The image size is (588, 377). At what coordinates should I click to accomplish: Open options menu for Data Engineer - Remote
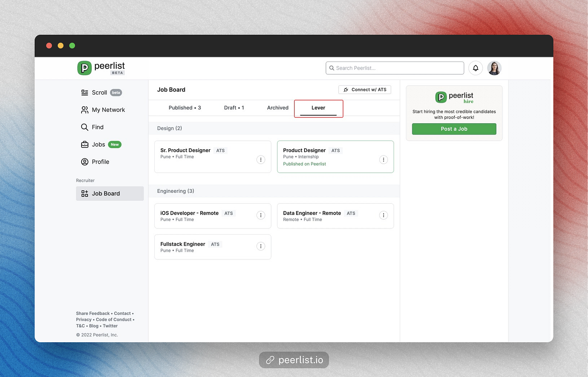384,215
